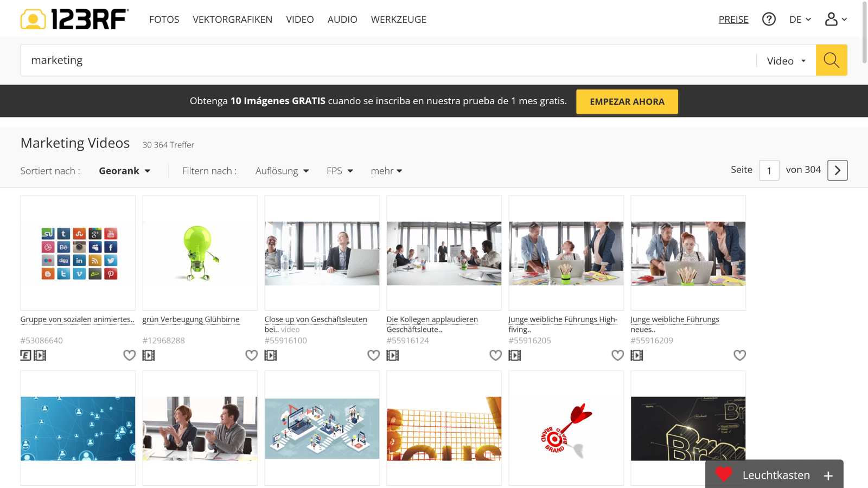
Task: Open the FPS filter dropdown
Action: click(339, 170)
